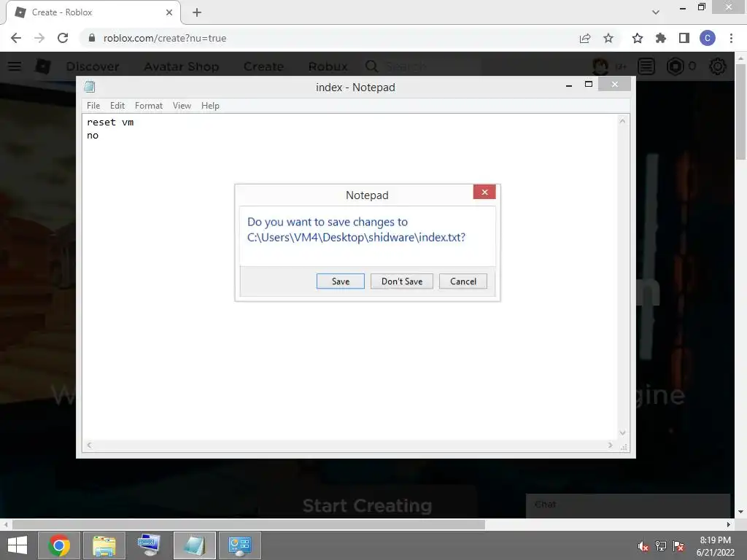The image size is (747, 560).
Task: Open Chrome bookmarks star toolbar icon
Action: 638,38
